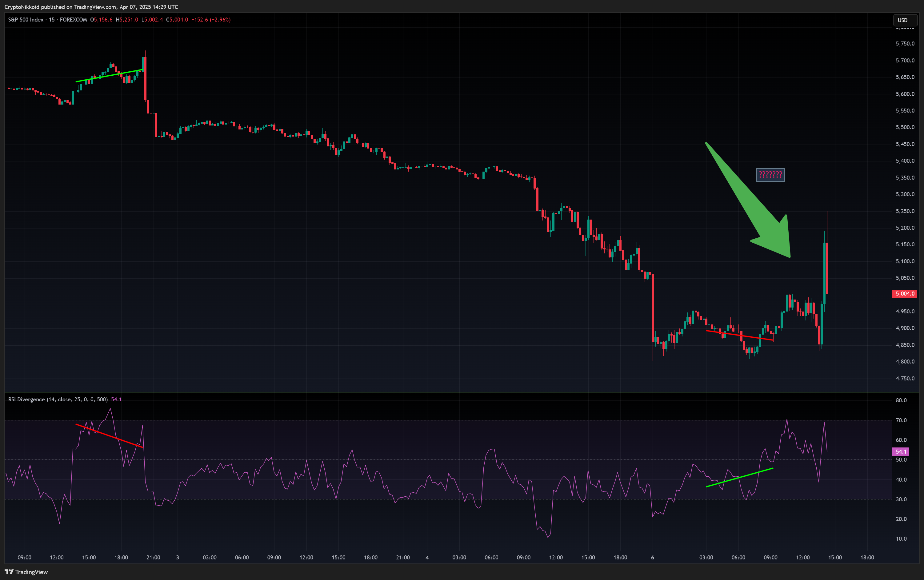Click the L5,002.4 low price value
Screen dimensions: 924x580
152,20
